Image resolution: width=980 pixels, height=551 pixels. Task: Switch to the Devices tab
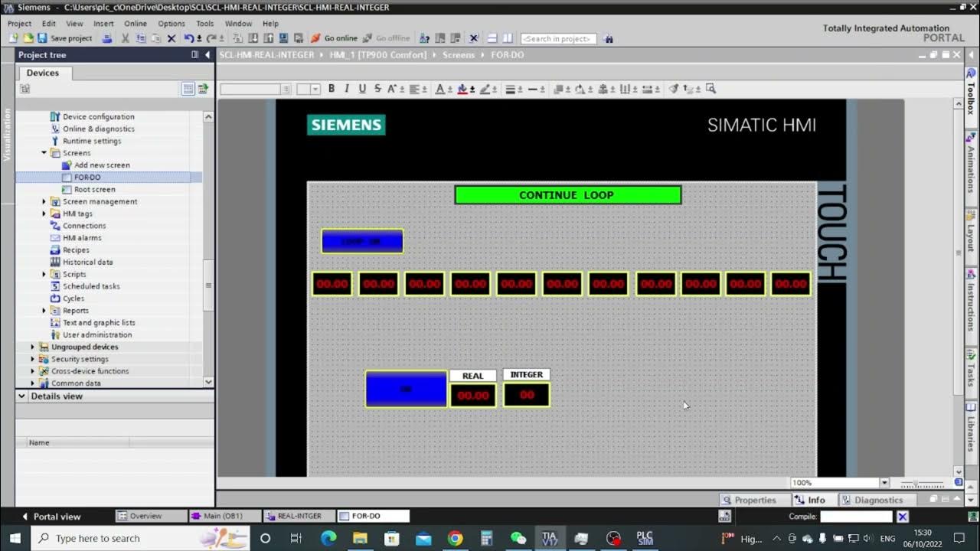coord(43,73)
